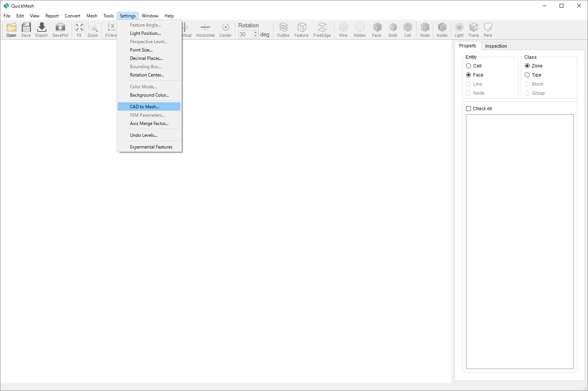Choose CAD to Mesh... setting

coord(149,107)
